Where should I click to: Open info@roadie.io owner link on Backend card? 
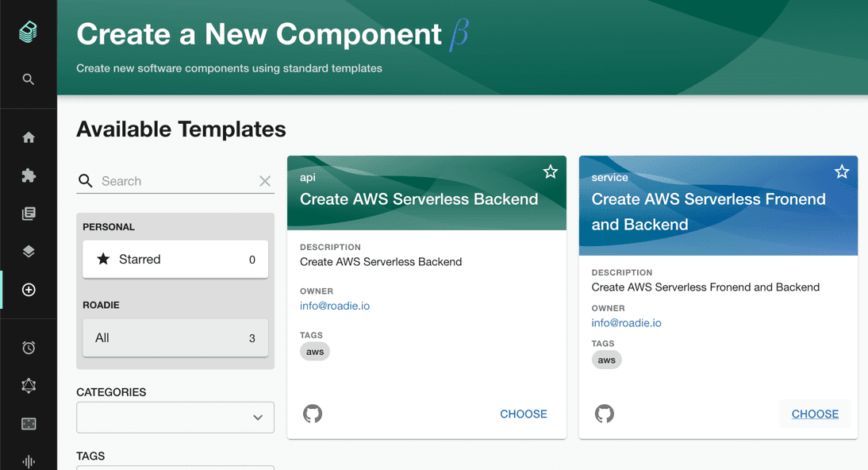pos(334,306)
